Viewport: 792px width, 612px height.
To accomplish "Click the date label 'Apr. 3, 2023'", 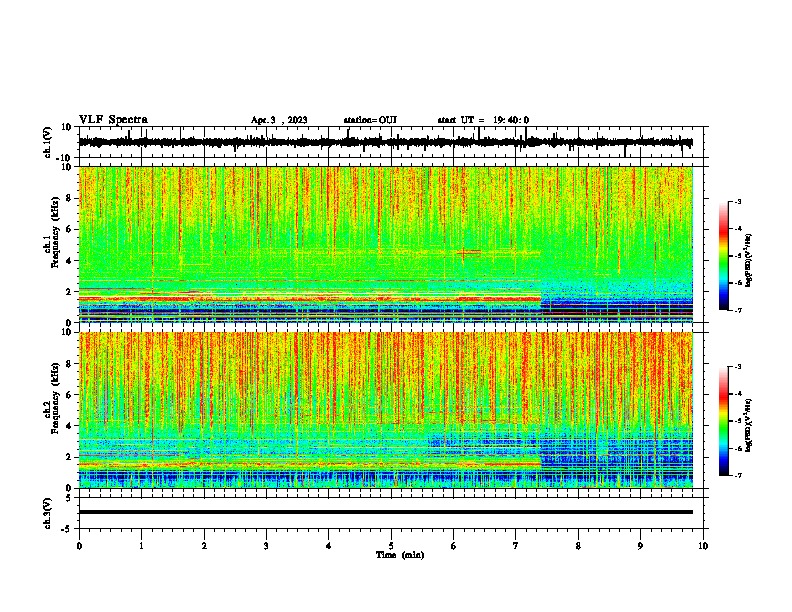I will [x=279, y=120].
